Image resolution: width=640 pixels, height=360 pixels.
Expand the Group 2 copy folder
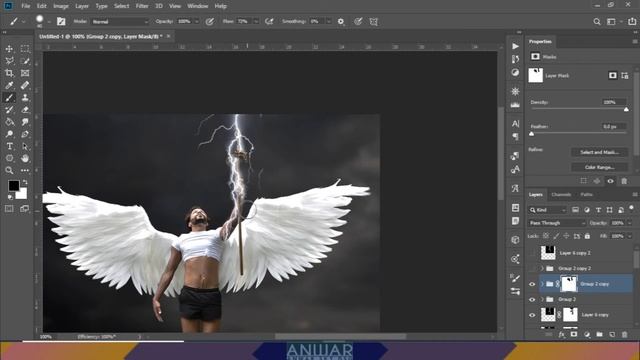tap(542, 284)
